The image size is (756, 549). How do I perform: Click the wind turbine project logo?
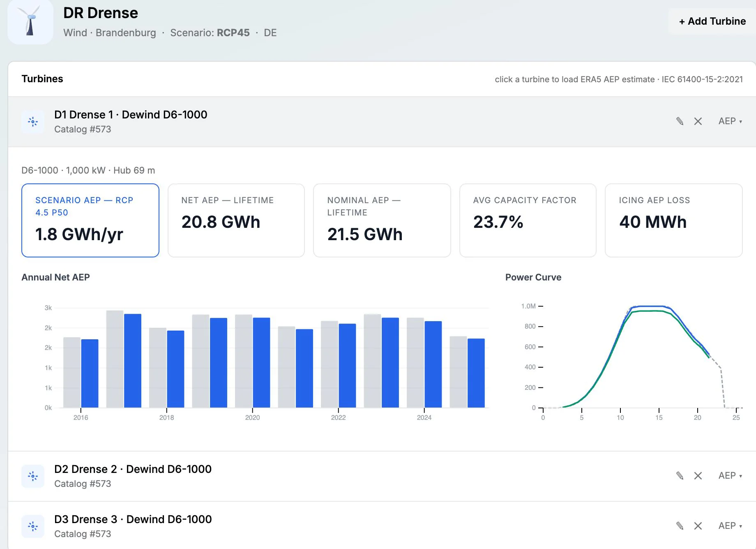(30, 21)
